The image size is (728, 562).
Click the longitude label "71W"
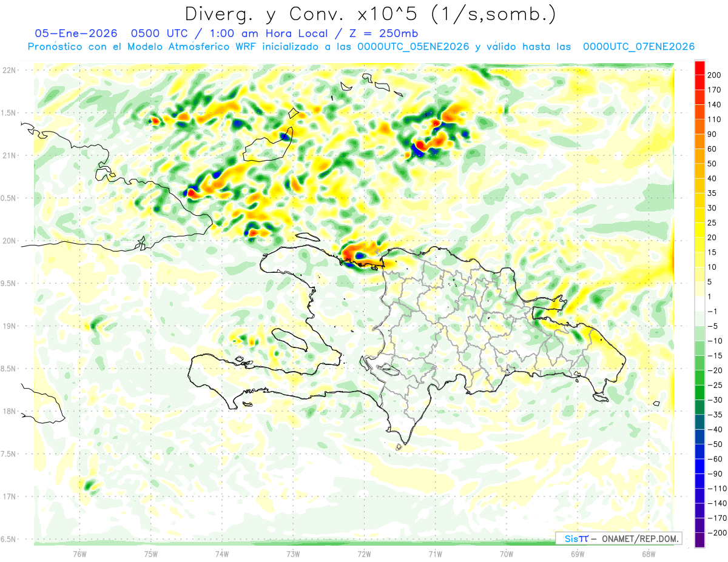pos(435,553)
